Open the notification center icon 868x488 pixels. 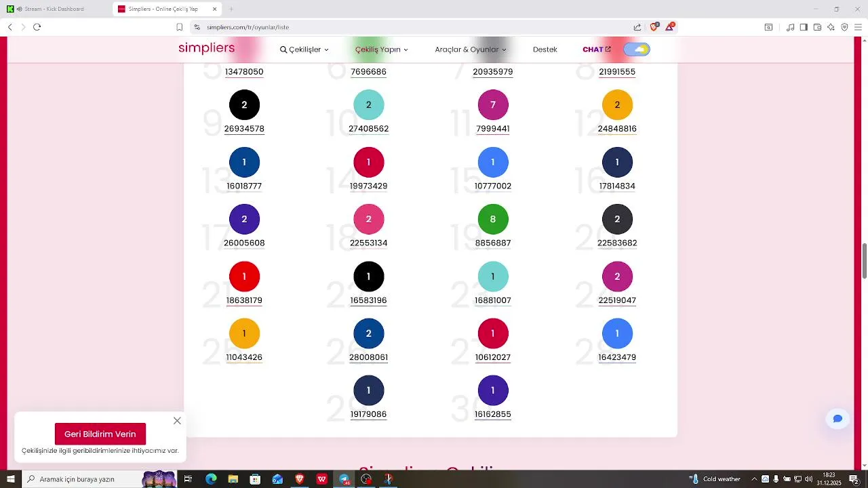click(854, 479)
